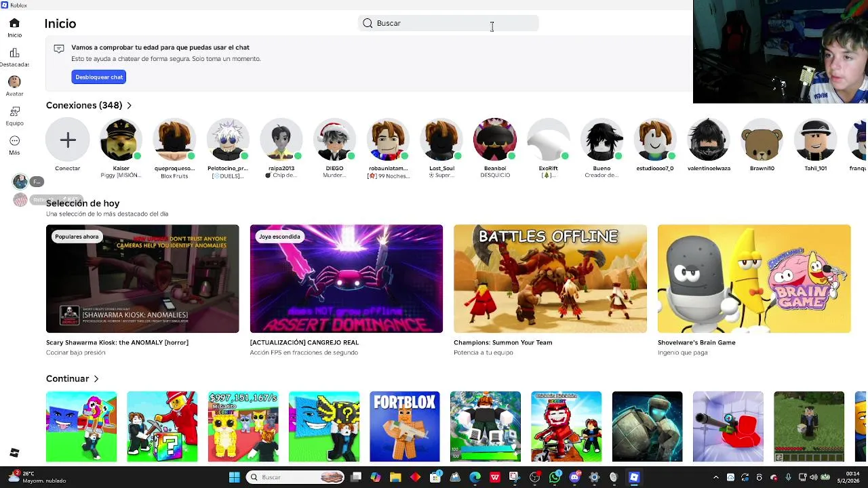Open Beanboi connection avatar

495,140
